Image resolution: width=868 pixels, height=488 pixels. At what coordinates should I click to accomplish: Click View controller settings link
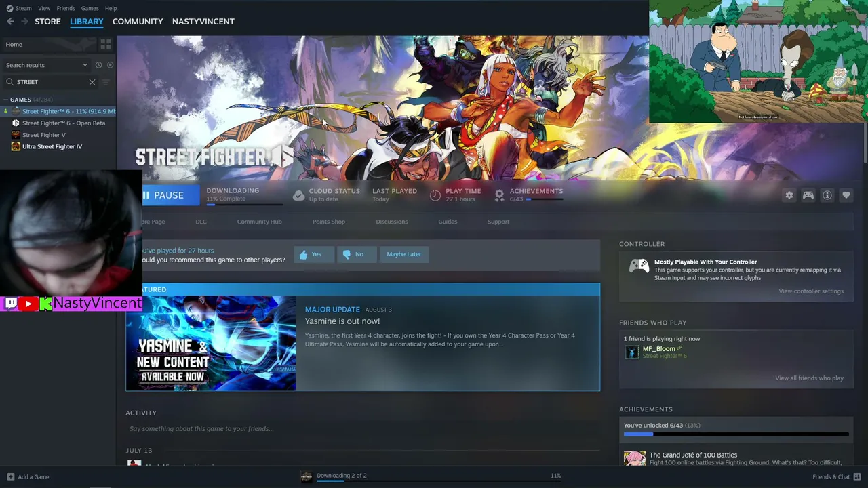[x=811, y=291]
